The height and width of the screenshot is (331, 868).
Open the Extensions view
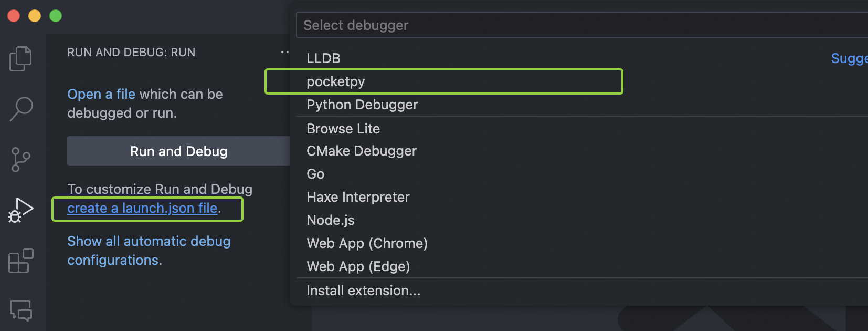(x=21, y=260)
